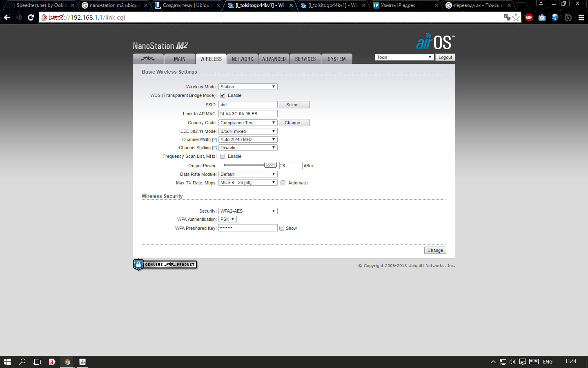The height and width of the screenshot is (368, 588).
Task: Open the ADVANCED tab
Action: pyautogui.click(x=274, y=59)
